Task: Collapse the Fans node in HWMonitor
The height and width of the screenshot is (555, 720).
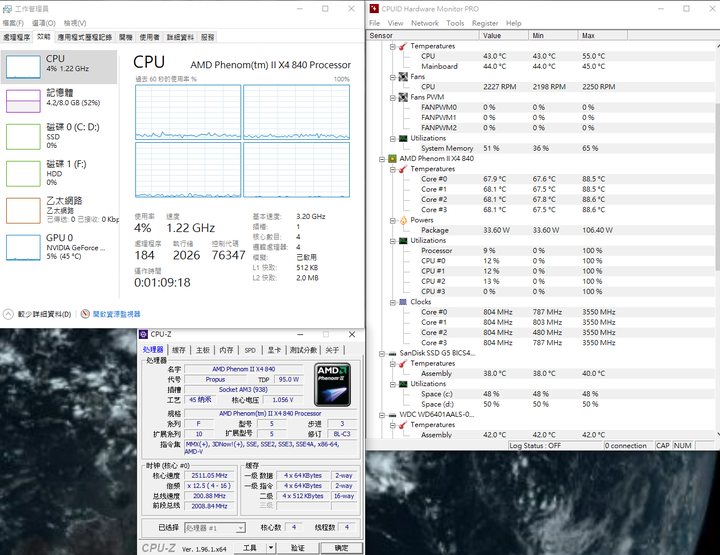Action: click(x=393, y=77)
